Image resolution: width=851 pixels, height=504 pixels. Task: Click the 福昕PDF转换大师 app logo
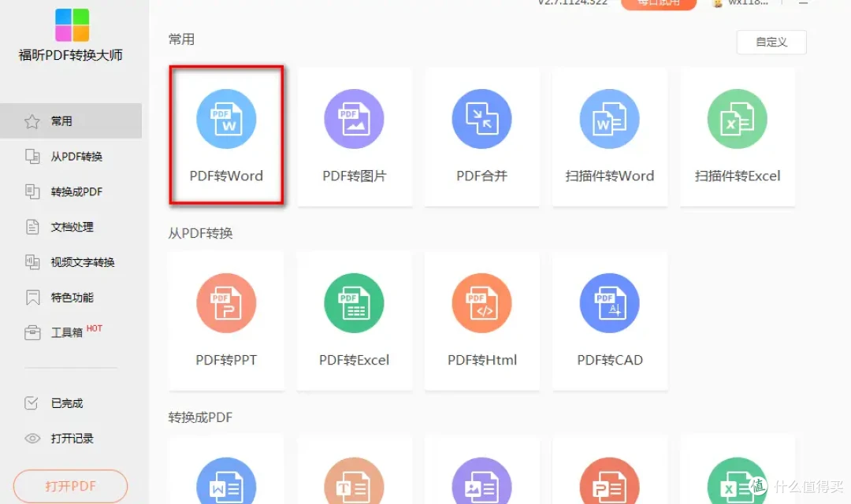[71, 35]
